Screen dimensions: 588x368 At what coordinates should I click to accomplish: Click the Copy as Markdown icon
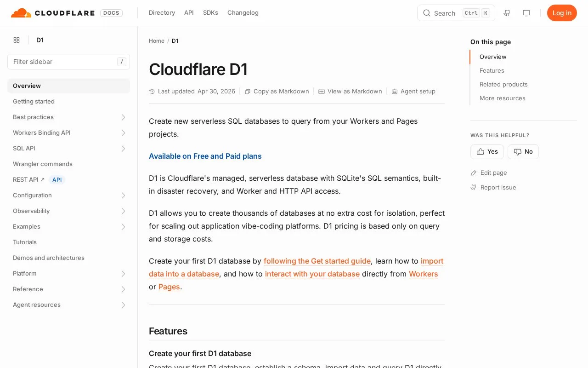click(248, 92)
